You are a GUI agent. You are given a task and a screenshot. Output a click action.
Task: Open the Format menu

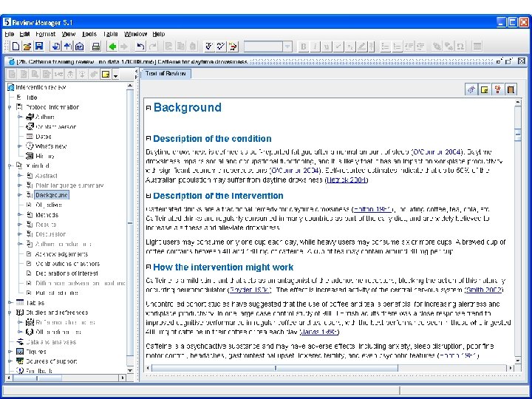click(x=46, y=34)
